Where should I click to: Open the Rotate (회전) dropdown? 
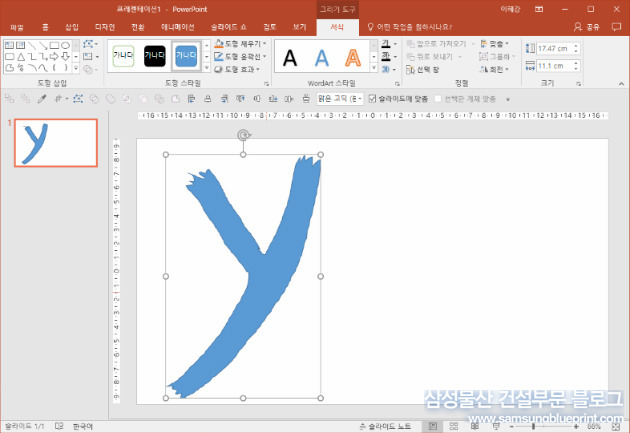[x=495, y=69]
